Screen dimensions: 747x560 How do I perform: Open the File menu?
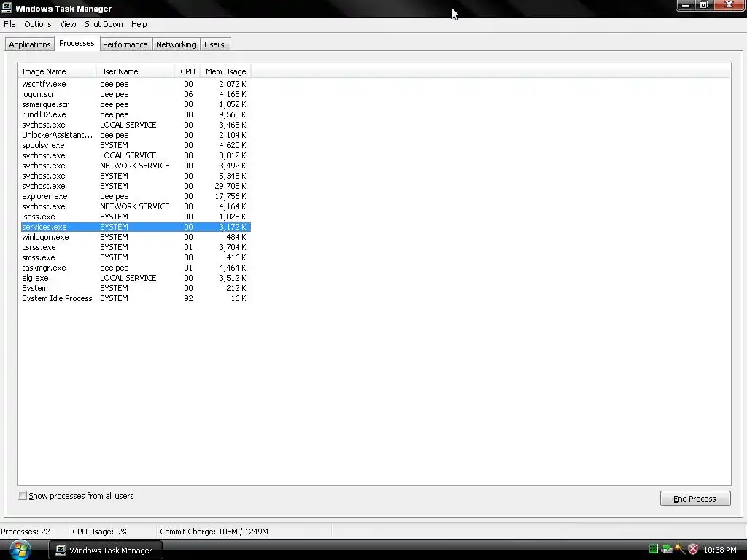(x=9, y=24)
